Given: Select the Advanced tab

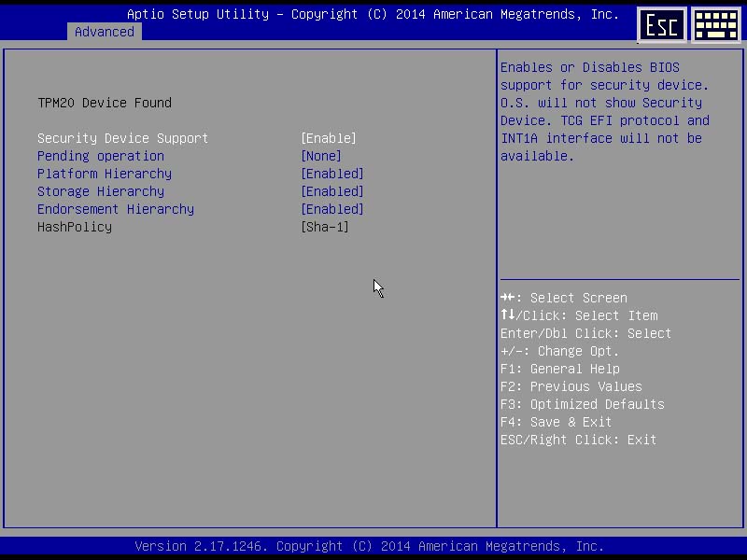Looking at the screenshot, I should pyautogui.click(x=105, y=32).
